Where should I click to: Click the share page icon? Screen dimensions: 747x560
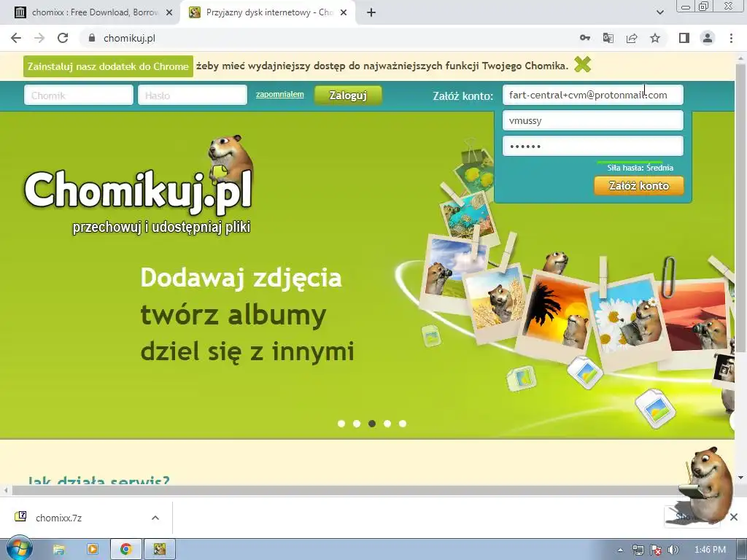[632, 38]
